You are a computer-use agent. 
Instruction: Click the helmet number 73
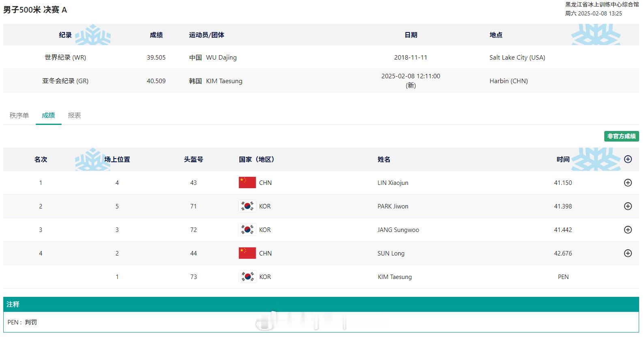[x=193, y=277]
